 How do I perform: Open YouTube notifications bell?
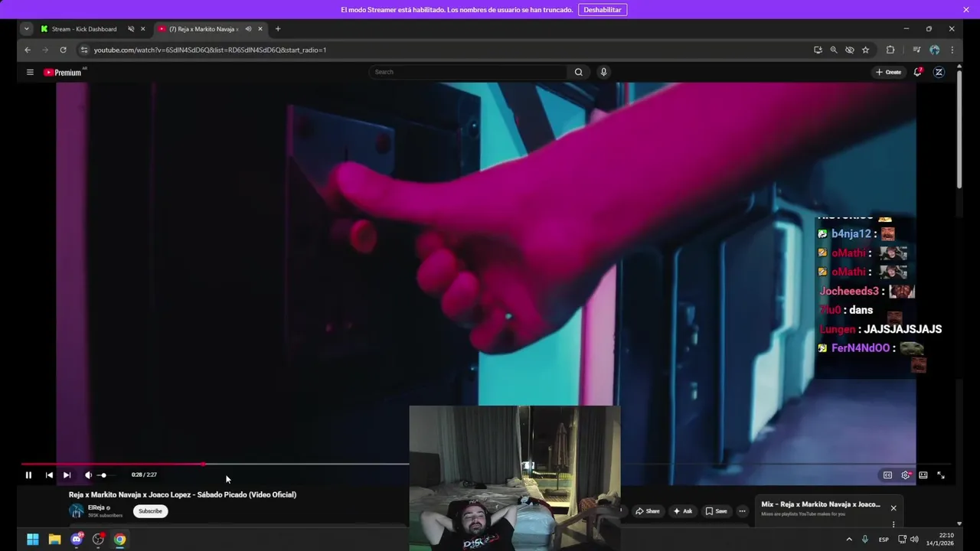coord(918,72)
